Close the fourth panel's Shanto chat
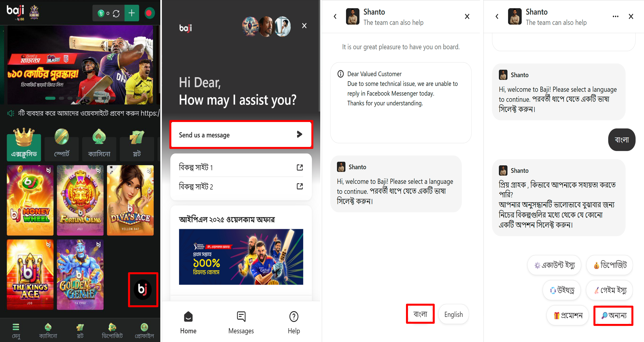Image resolution: width=644 pixels, height=342 pixels. point(631,17)
